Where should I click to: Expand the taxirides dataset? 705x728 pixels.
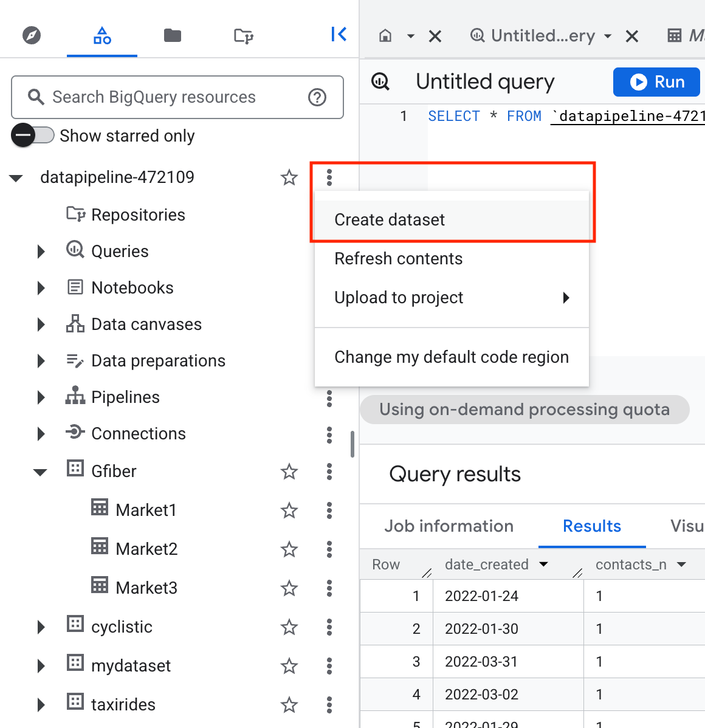[x=41, y=706]
